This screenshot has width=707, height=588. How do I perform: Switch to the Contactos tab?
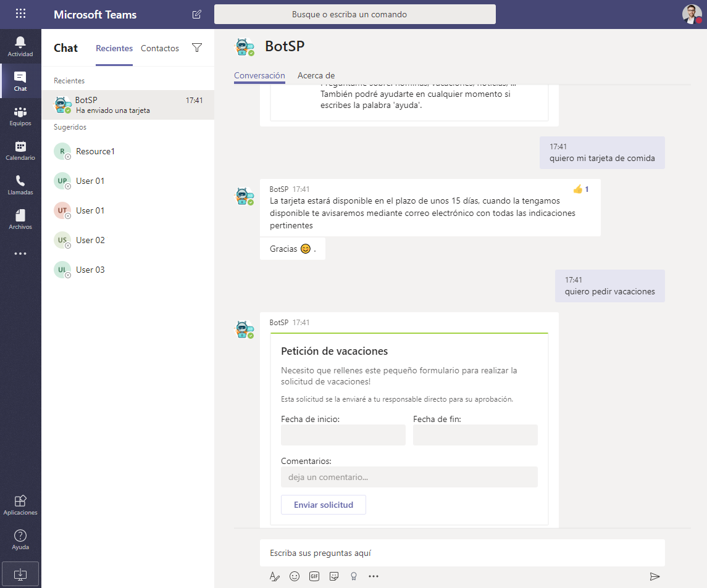[x=159, y=48]
